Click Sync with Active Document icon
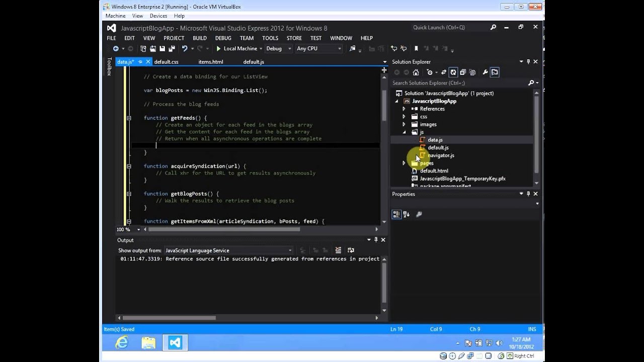The height and width of the screenshot is (362, 644). [444, 72]
